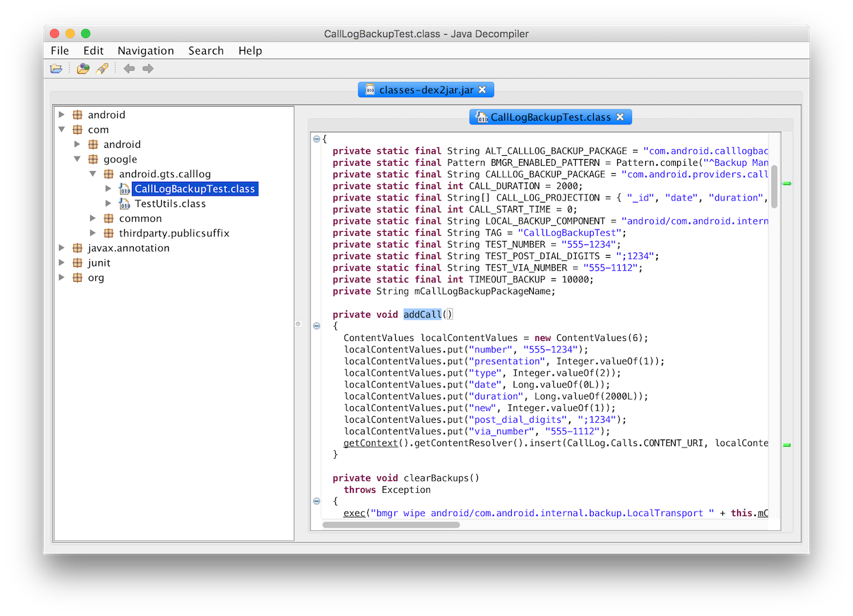853x616 pixels.
Task: Fold the class body at top
Action: coord(317,139)
